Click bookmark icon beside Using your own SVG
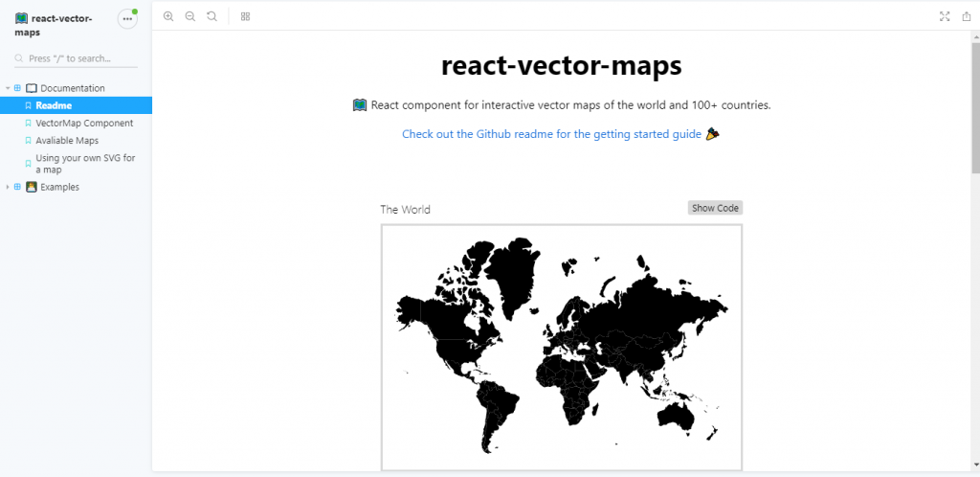980x477 pixels. (x=28, y=164)
